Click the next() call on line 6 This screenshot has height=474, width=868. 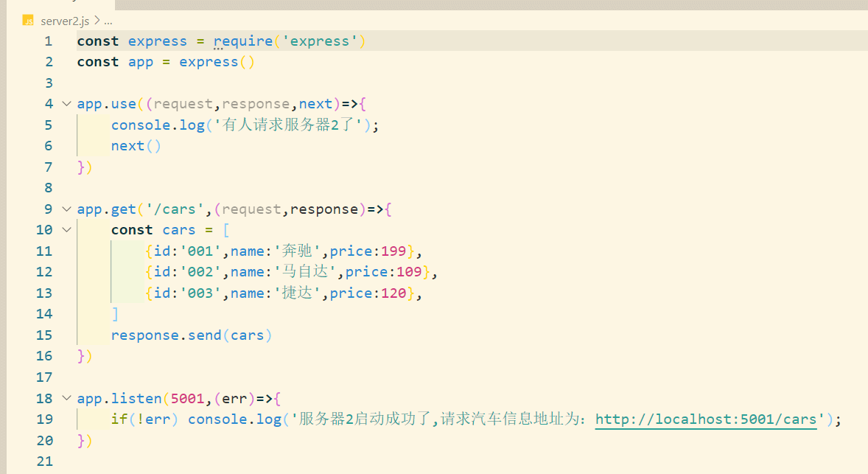[x=136, y=146]
